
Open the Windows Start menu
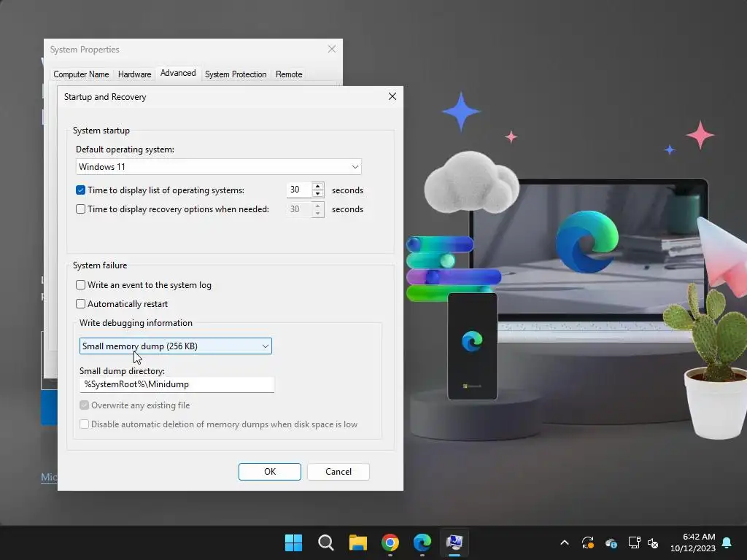tap(293, 542)
